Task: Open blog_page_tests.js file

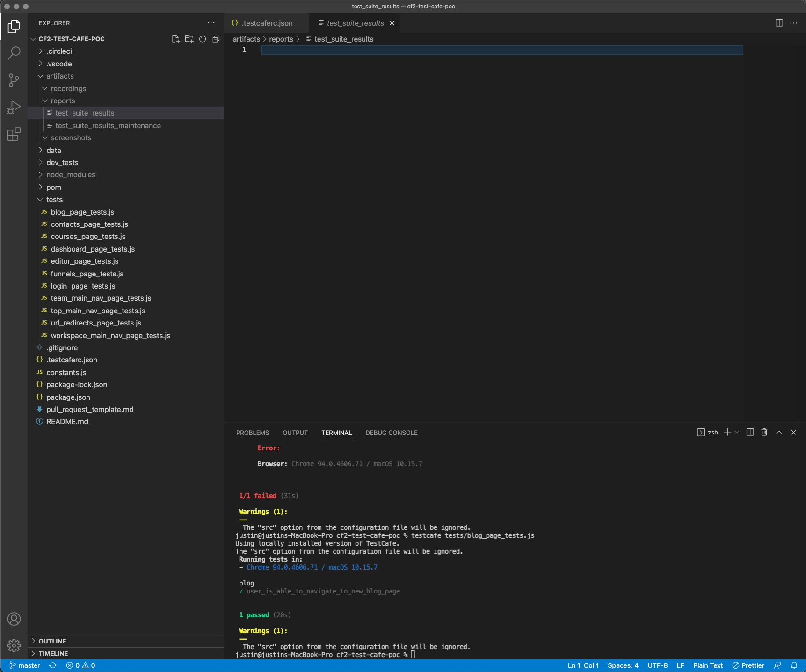Action: 126,212
